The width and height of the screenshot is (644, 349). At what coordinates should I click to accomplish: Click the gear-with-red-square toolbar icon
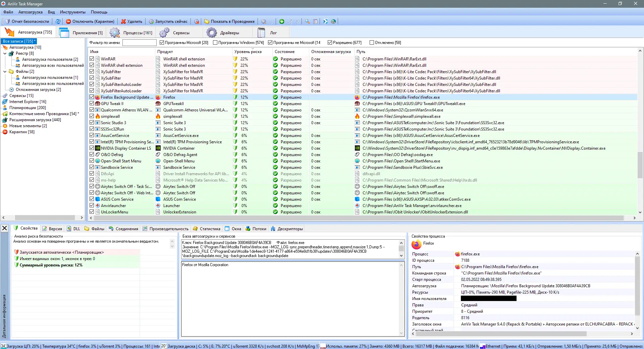coord(197,21)
